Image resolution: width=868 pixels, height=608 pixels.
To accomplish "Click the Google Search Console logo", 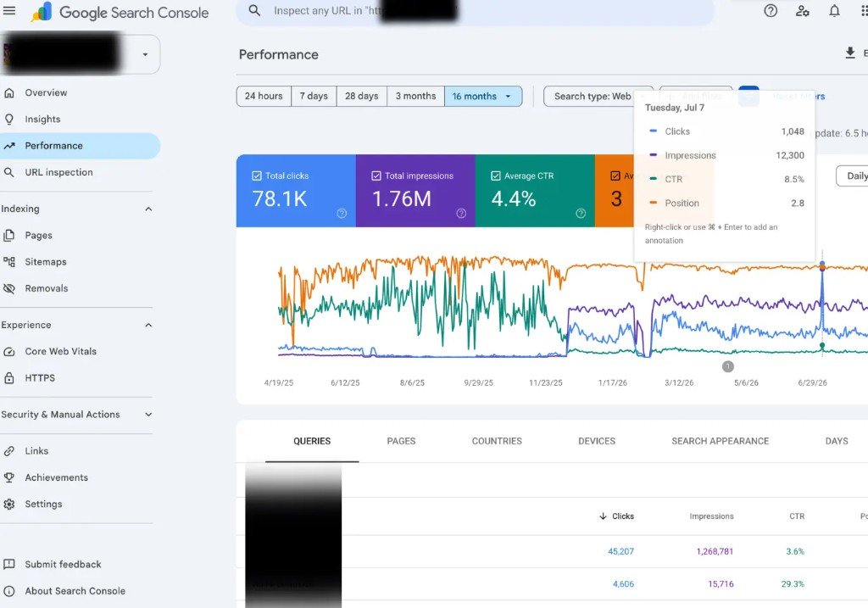I will tap(120, 12).
